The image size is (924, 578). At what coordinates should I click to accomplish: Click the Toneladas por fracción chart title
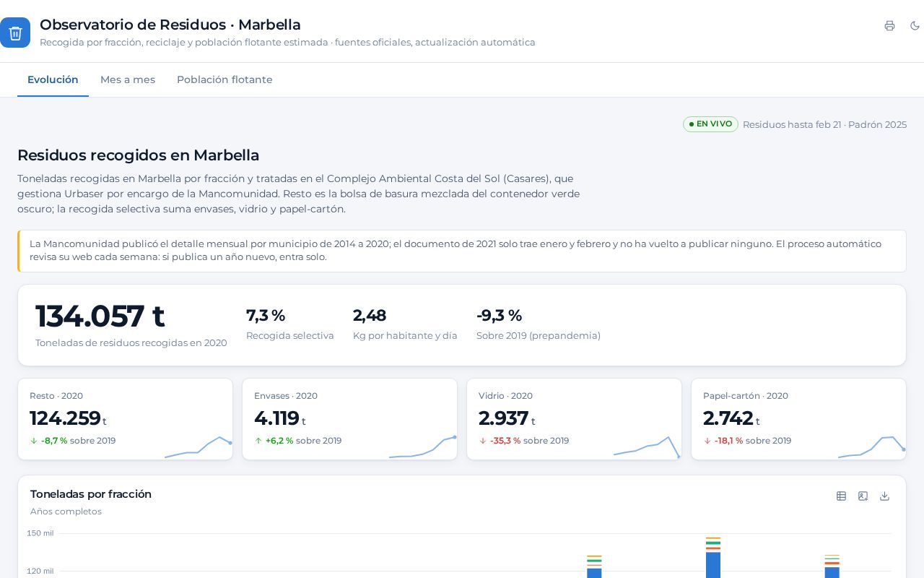91,494
